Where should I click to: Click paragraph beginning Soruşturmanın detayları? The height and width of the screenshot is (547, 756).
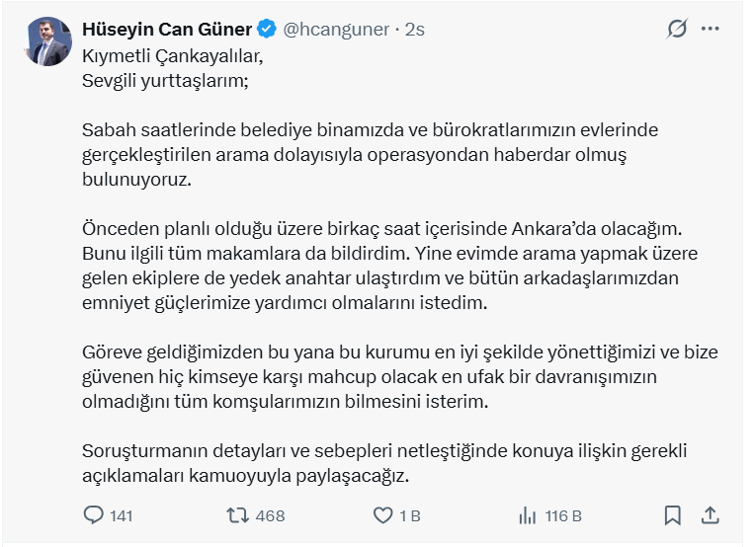pos(384,463)
